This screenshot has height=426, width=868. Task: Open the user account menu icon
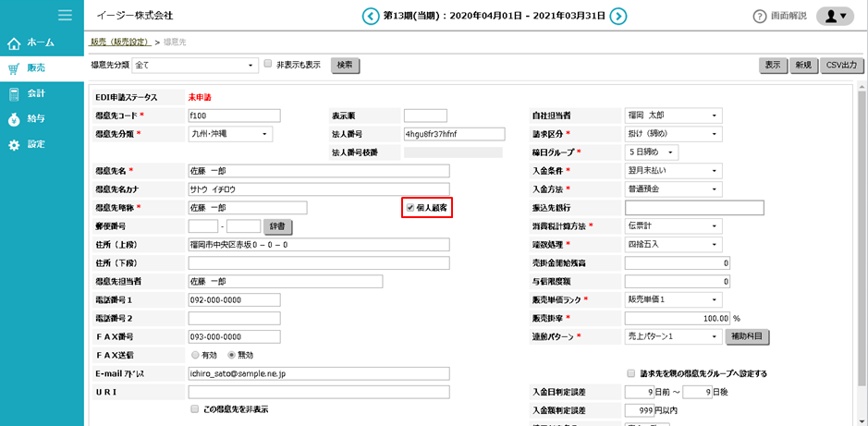[835, 16]
